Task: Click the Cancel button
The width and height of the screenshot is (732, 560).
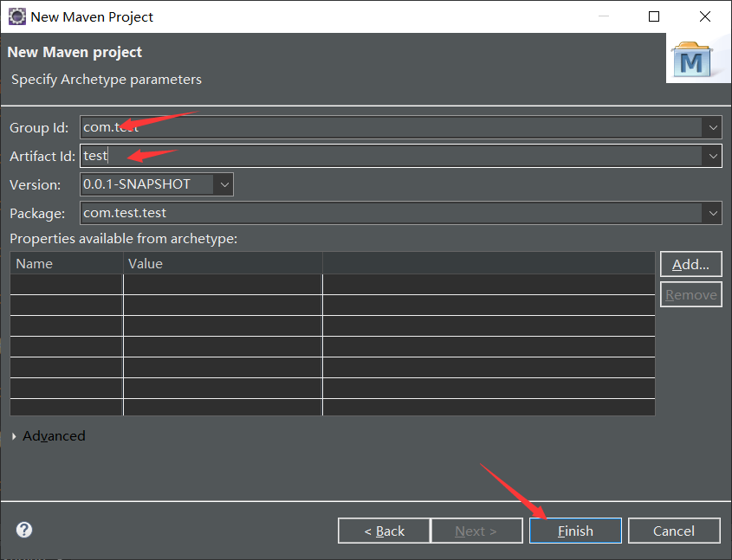Action: click(674, 531)
